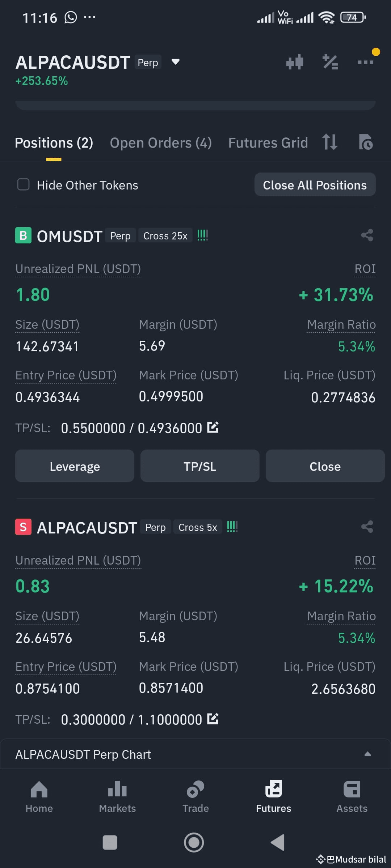Tap the Android home circle button

pos(194,842)
